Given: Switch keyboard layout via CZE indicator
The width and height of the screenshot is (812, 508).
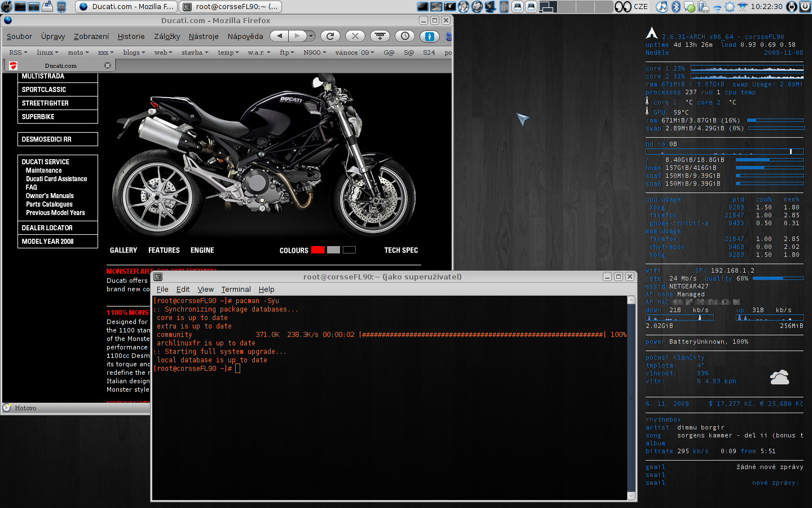Looking at the screenshot, I should (641, 7).
